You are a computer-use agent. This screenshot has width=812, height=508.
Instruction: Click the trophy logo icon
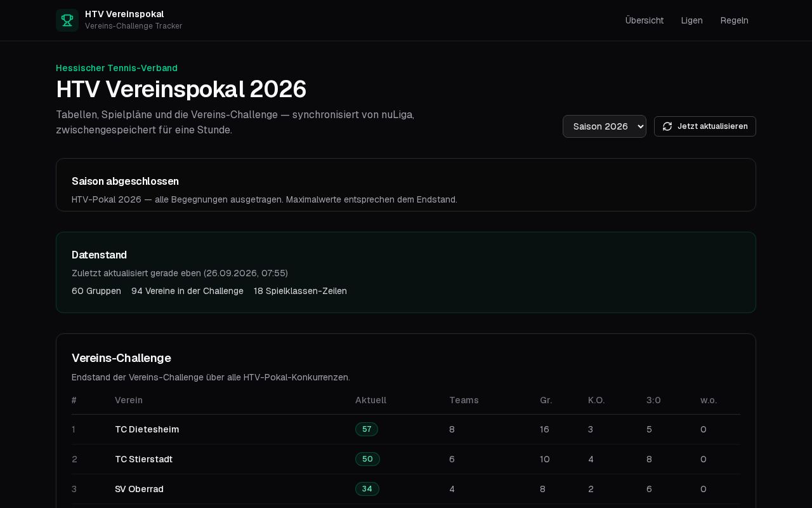tap(67, 20)
